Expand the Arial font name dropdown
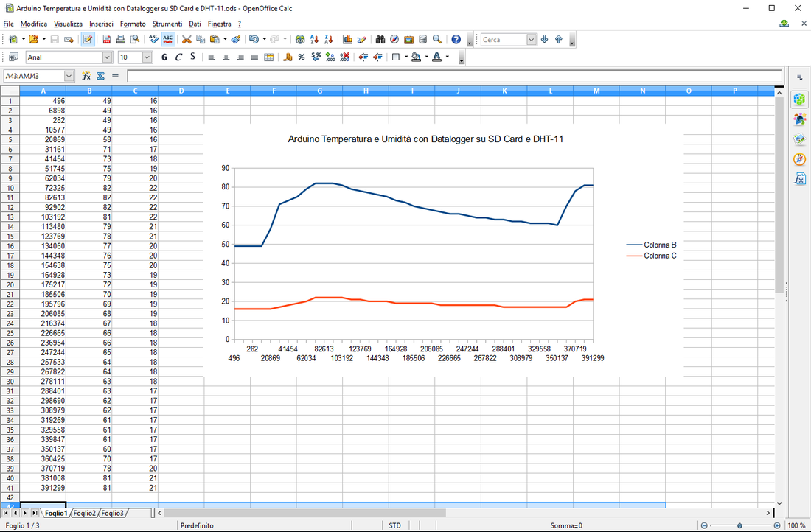This screenshot has width=811, height=532. pyautogui.click(x=107, y=57)
